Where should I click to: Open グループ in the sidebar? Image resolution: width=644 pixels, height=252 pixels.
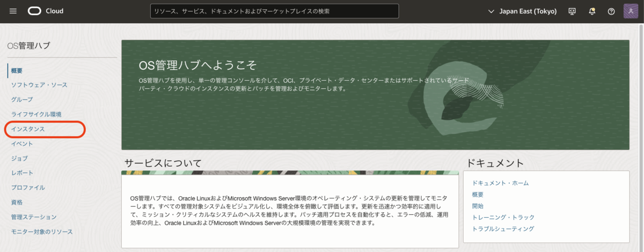[22, 99]
